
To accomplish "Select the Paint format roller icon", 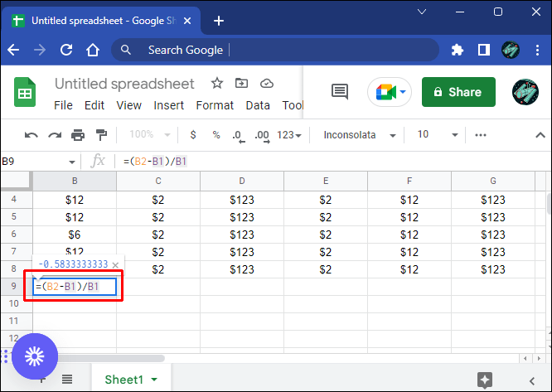I will [101, 135].
